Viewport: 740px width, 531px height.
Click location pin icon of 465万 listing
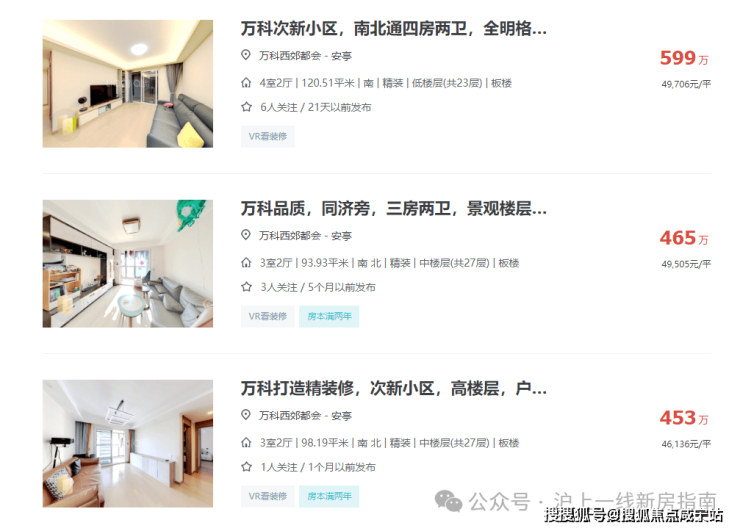click(245, 235)
